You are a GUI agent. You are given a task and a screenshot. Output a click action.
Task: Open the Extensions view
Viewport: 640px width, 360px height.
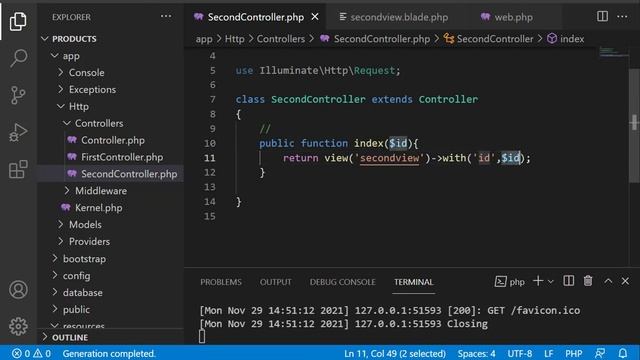(18, 169)
